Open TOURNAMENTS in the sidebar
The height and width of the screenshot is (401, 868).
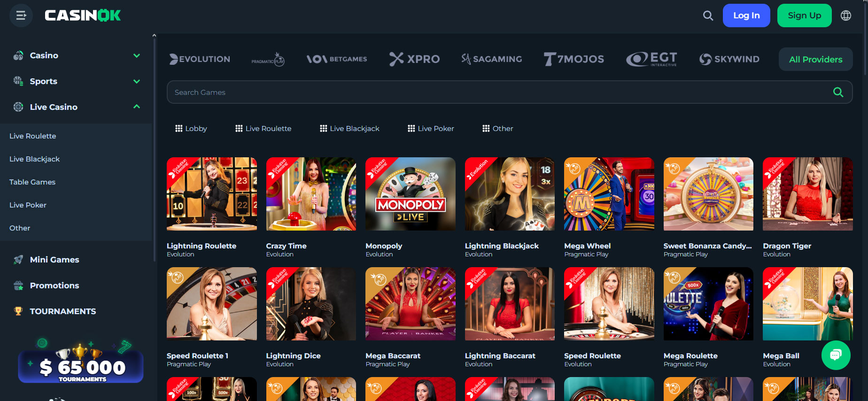[63, 311]
